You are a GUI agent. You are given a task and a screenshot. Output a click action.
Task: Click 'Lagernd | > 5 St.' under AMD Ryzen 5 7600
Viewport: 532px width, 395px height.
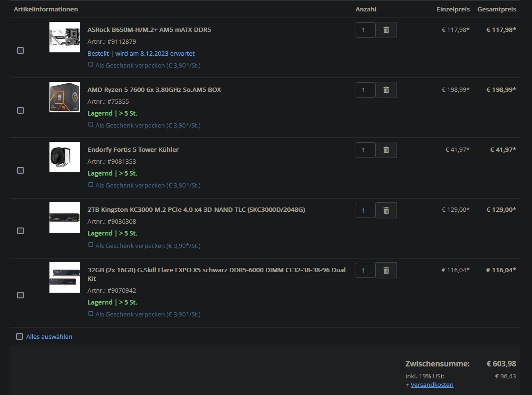coord(112,113)
